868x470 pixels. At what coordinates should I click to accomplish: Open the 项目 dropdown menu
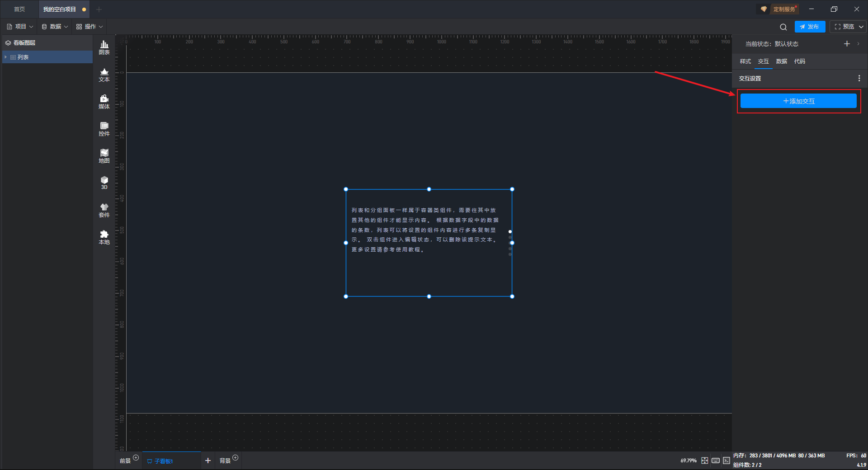20,27
